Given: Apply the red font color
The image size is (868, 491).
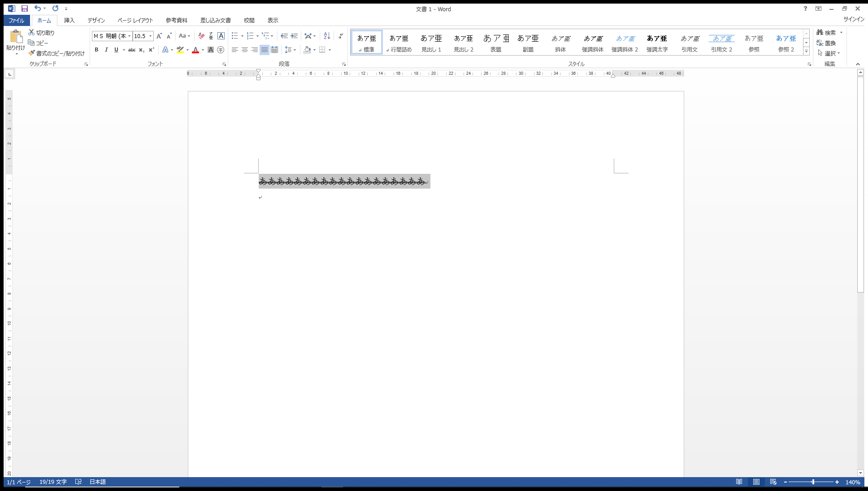Looking at the screenshot, I should (x=195, y=50).
